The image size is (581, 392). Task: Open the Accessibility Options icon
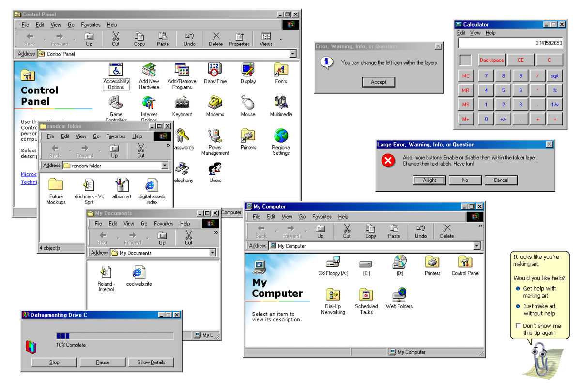click(x=116, y=71)
